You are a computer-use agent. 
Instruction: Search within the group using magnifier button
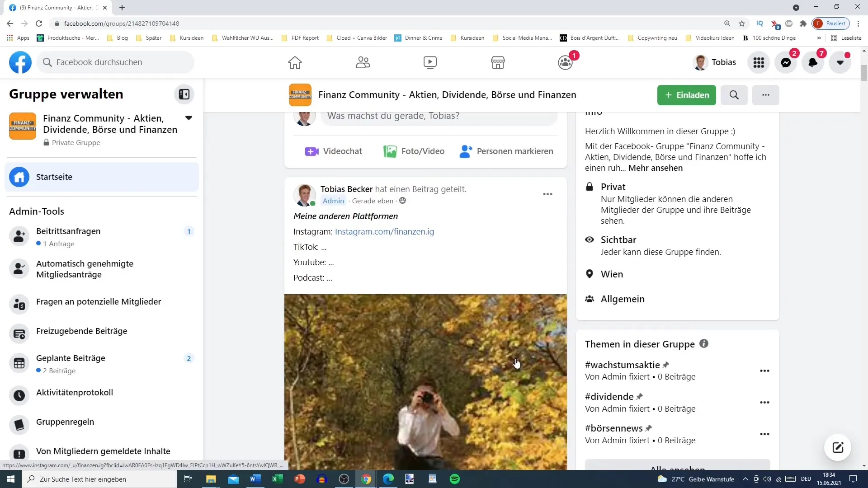[x=734, y=95]
